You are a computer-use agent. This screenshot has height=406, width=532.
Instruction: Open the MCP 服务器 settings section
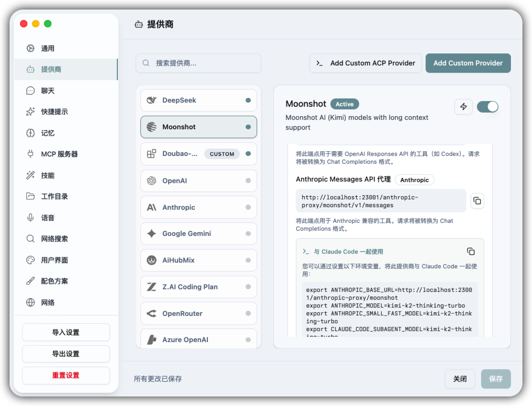[59, 154]
